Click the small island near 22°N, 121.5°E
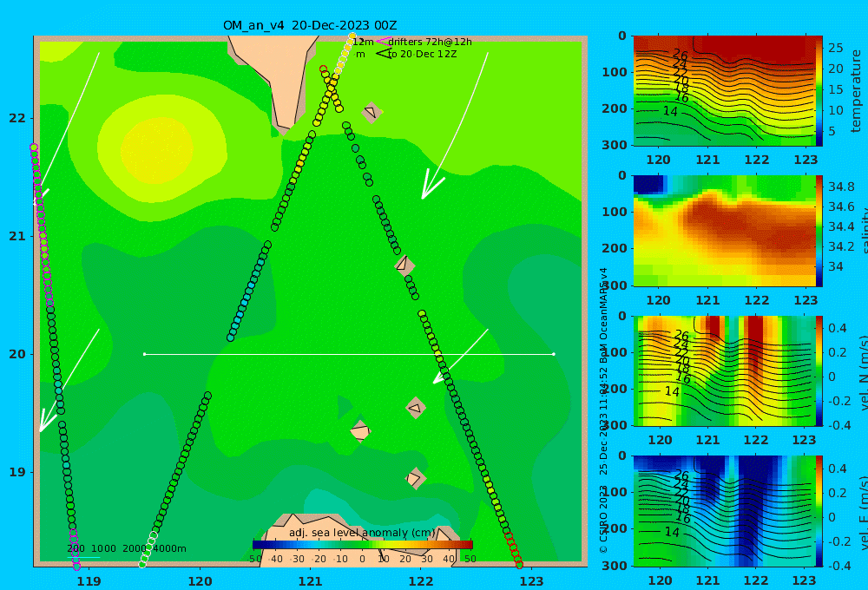 (372, 113)
